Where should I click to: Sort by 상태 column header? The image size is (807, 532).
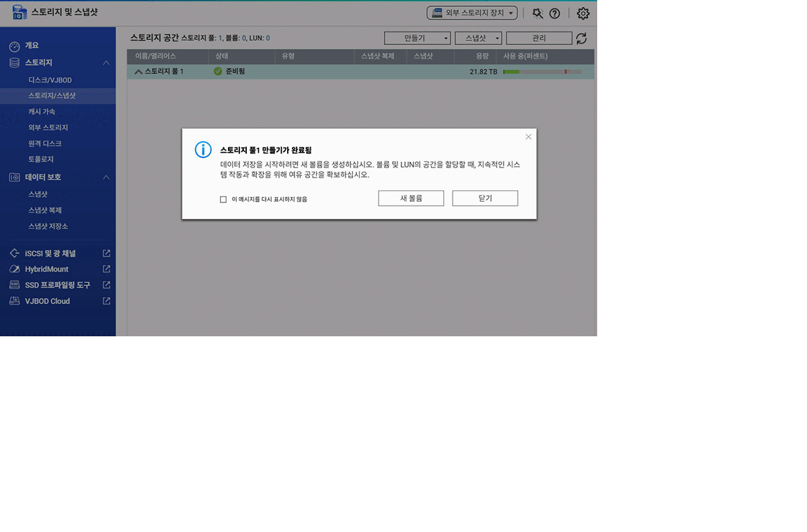pos(241,56)
